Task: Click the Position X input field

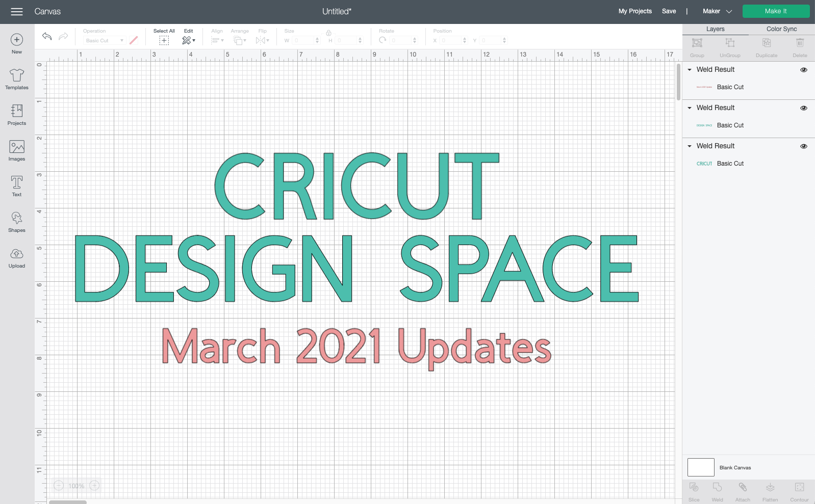Action: pyautogui.click(x=450, y=40)
